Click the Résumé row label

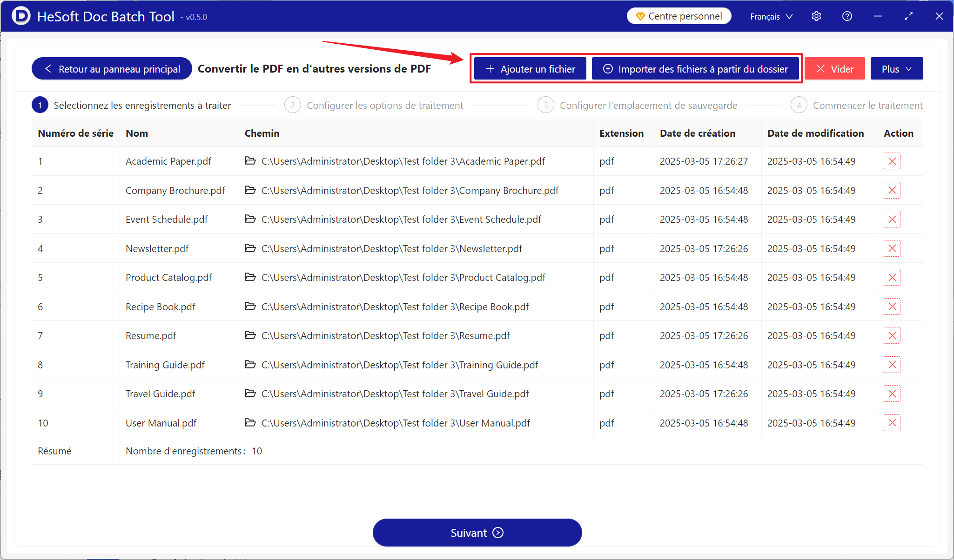pos(54,451)
